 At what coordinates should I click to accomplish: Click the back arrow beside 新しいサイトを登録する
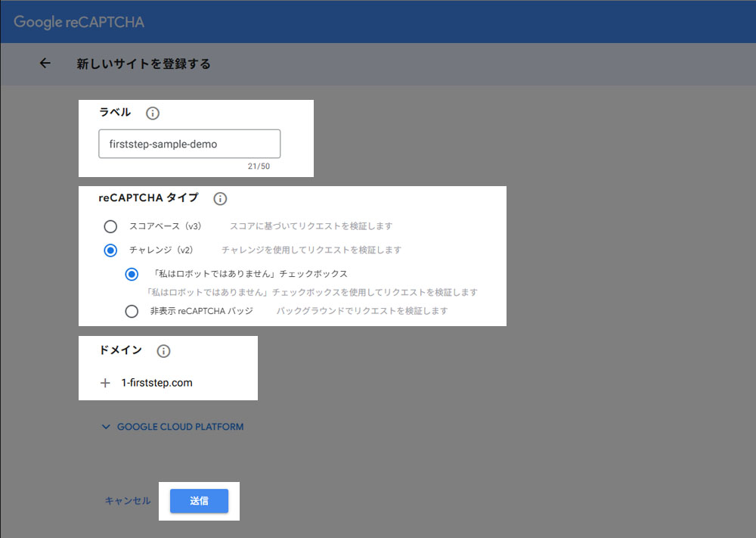tap(45, 64)
